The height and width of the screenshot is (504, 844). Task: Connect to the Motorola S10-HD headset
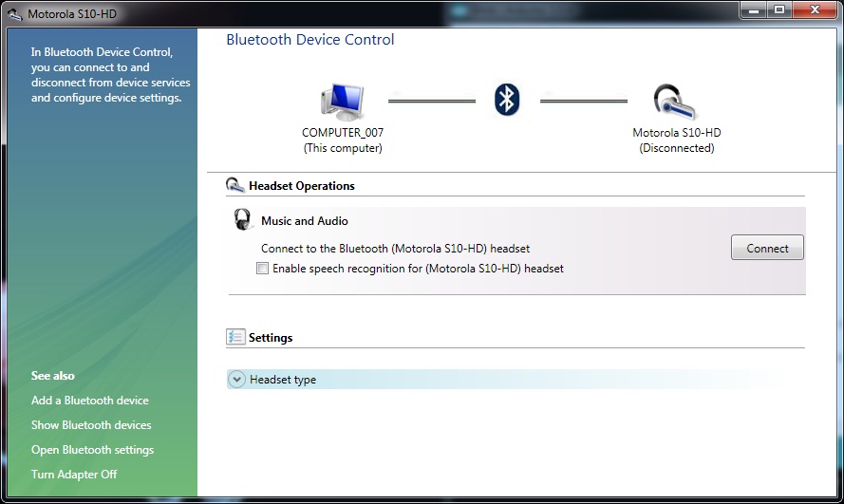coord(767,248)
